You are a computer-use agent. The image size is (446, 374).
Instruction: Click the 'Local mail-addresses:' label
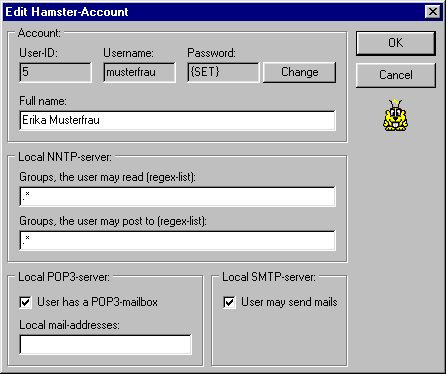[x=69, y=325]
